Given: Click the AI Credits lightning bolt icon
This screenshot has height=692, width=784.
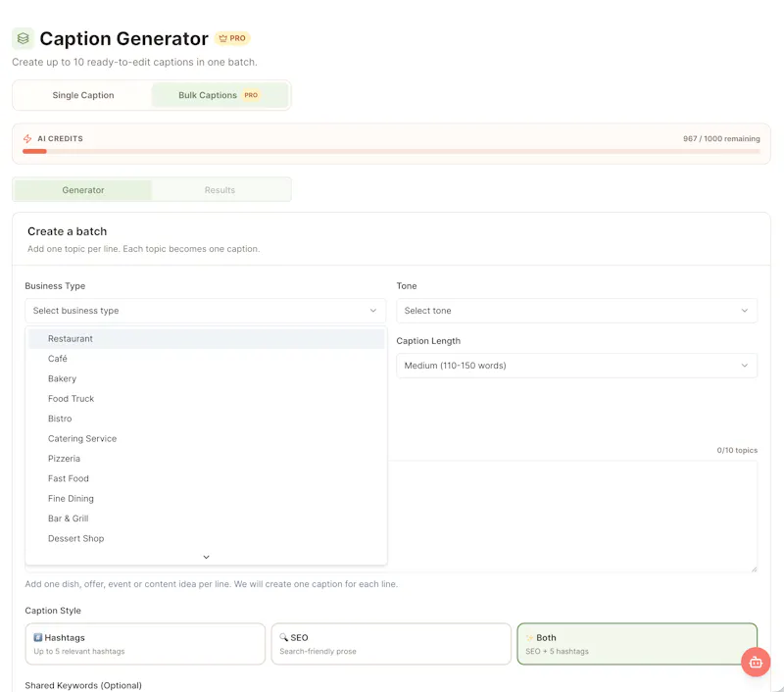Looking at the screenshot, I should (x=27, y=138).
